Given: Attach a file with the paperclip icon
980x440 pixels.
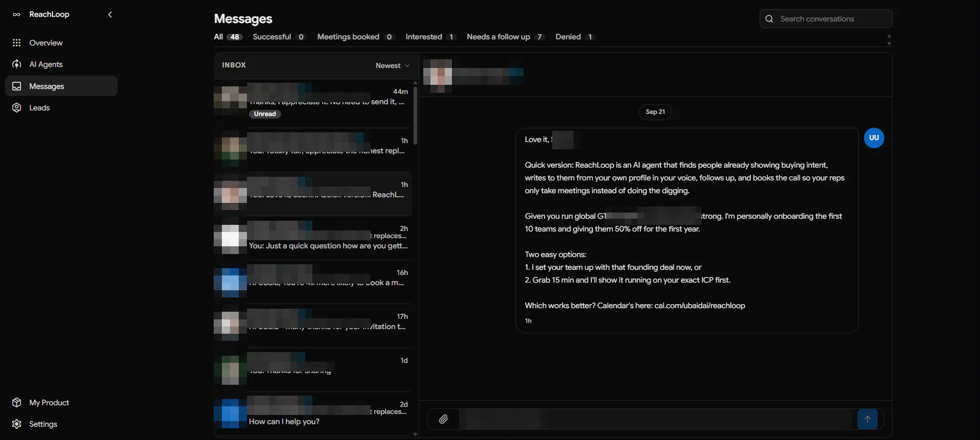Looking at the screenshot, I should click(443, 419).
